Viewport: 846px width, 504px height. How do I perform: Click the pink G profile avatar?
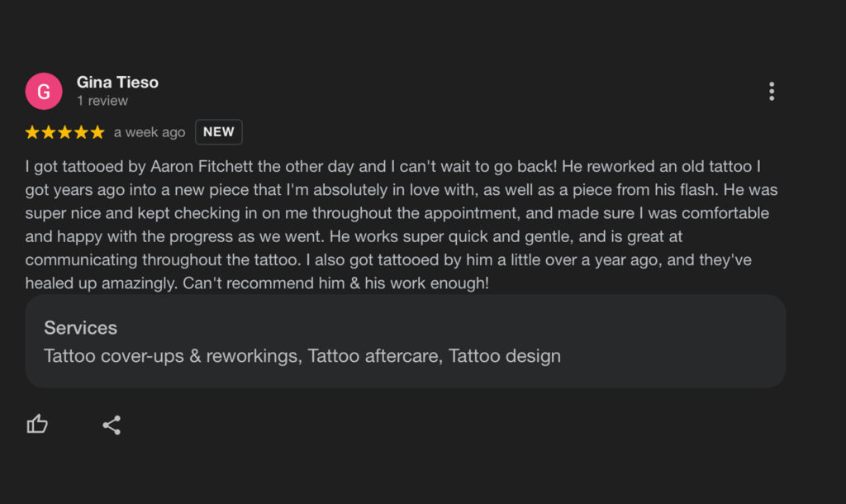pyautogui.click(x=44, y=91)
